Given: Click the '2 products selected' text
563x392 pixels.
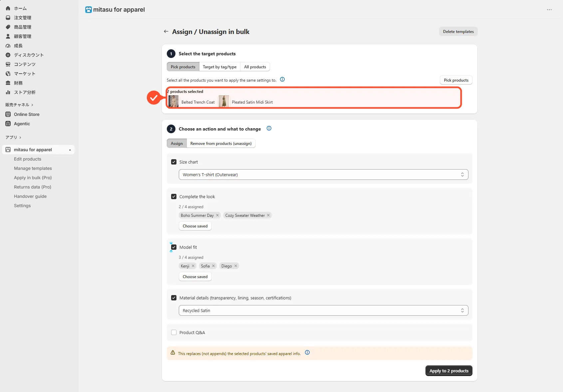Looking at the screenshot, I should 185,92.
